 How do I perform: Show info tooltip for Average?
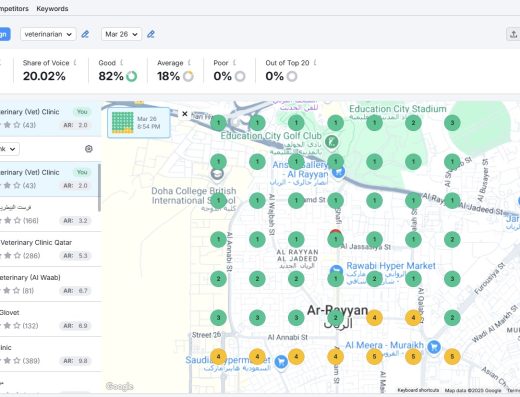click(189, 63)
